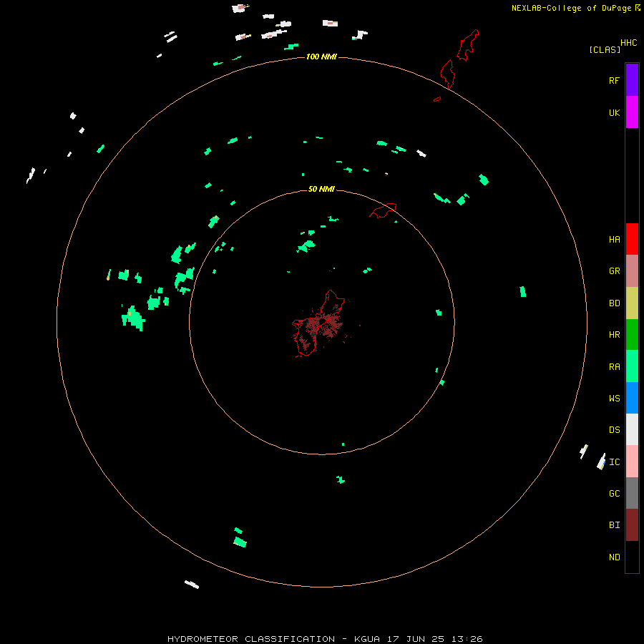
Task: Select the gray GC legend swatch
Action: [x=632, y=493]
